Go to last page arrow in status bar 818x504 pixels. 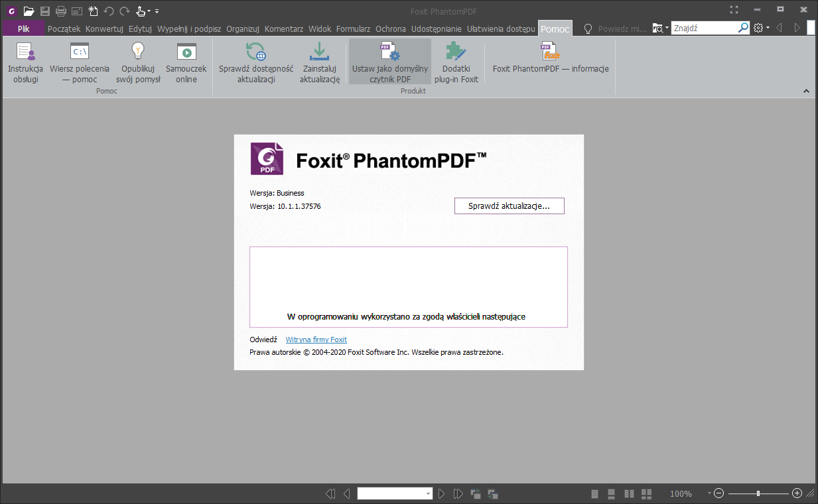click(458, 493)
